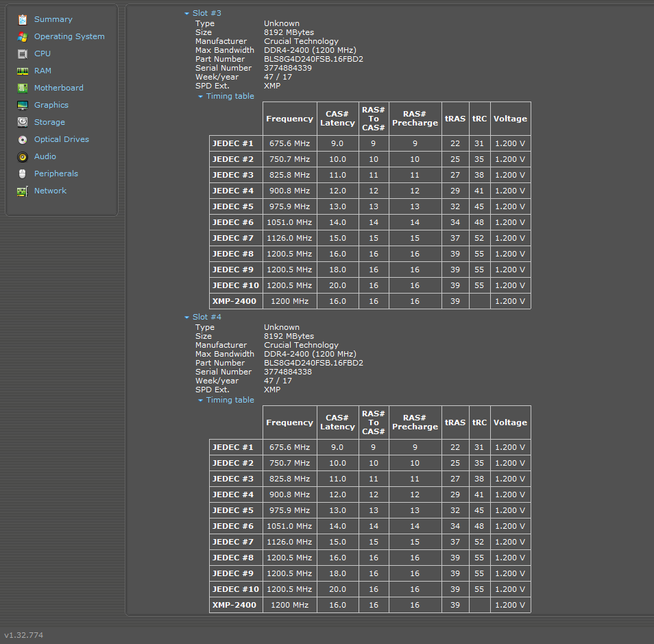Click the Motherboard icon in sidebar
The height and width of the screenshot is (644, 654).
[23, 88]
